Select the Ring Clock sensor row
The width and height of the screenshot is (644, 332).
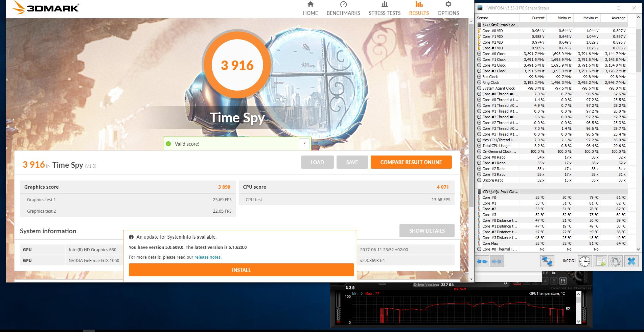(552, 82)
